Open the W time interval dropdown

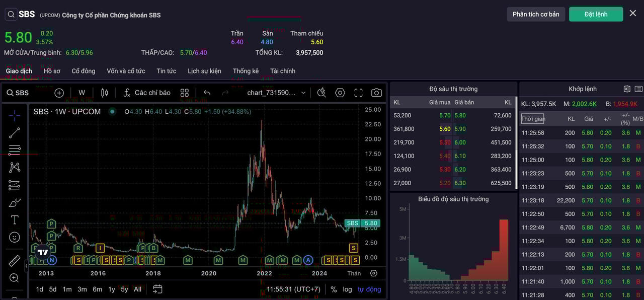tap(82, 93)
